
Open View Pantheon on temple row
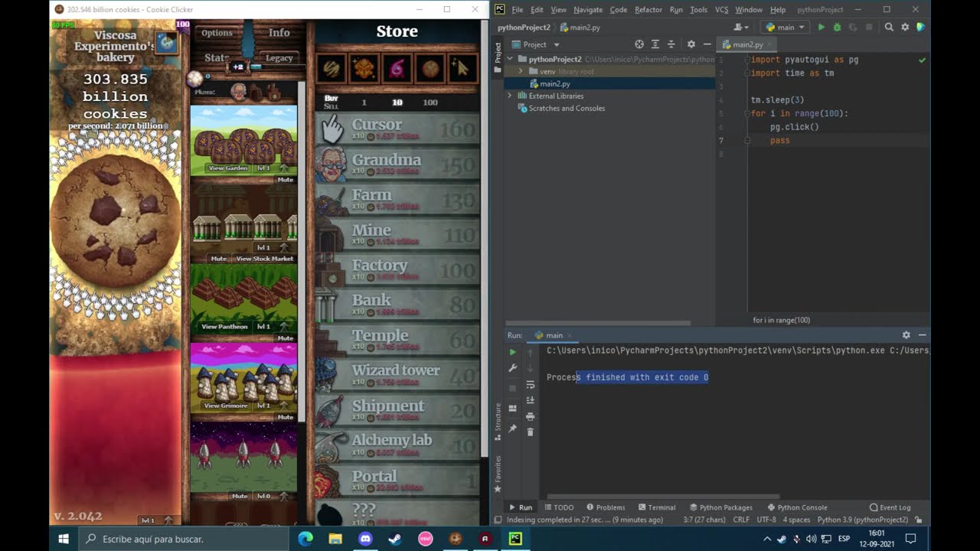click(224, 327)
